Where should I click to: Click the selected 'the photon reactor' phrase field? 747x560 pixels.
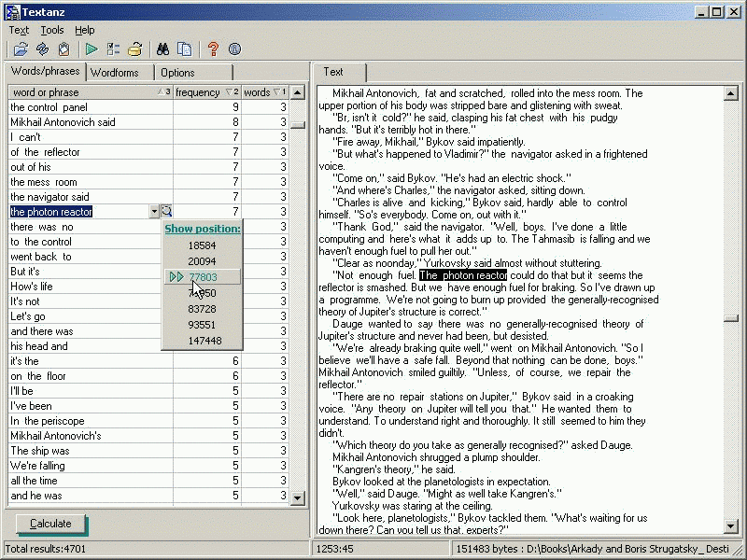(79, 212)
